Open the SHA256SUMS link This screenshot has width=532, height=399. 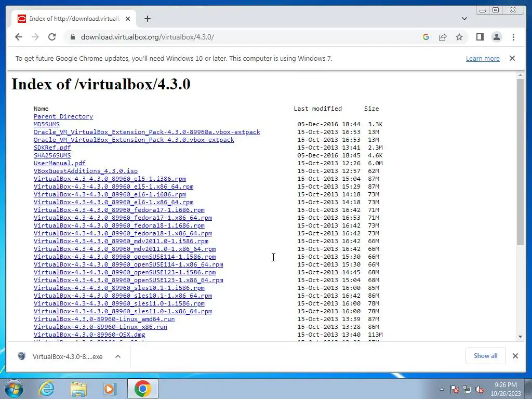(x=52, y=155)
